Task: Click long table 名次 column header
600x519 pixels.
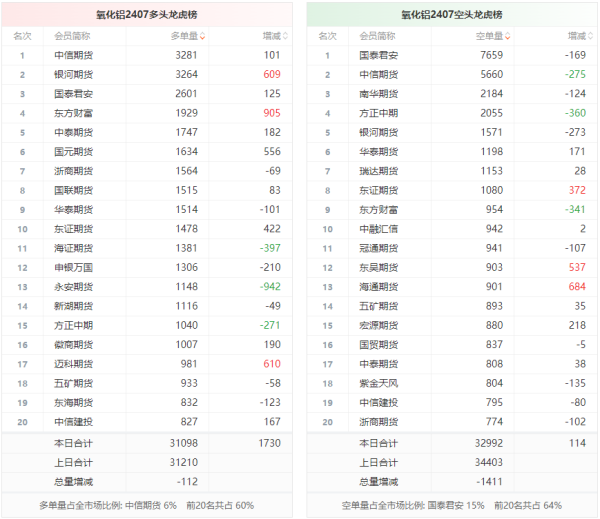Action: pos(22,36)
